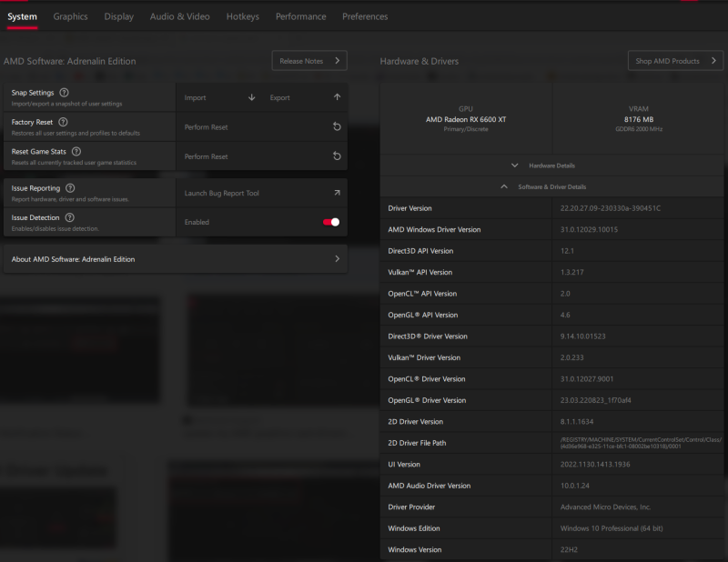Select OpenCL API Version value 2.0
Screen dimensions: 728x562
tap(565, 294)
